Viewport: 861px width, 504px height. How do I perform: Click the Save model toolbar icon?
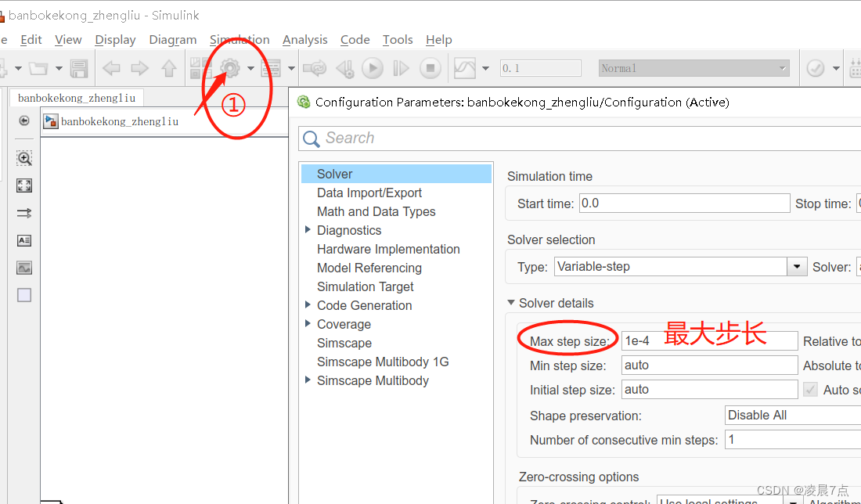click(x=79, y=69)
